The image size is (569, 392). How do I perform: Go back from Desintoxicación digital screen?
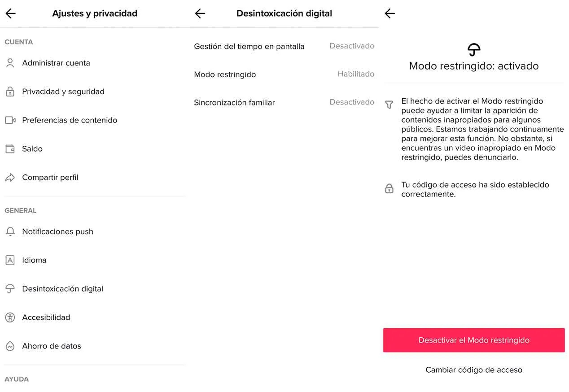point(200,13)
